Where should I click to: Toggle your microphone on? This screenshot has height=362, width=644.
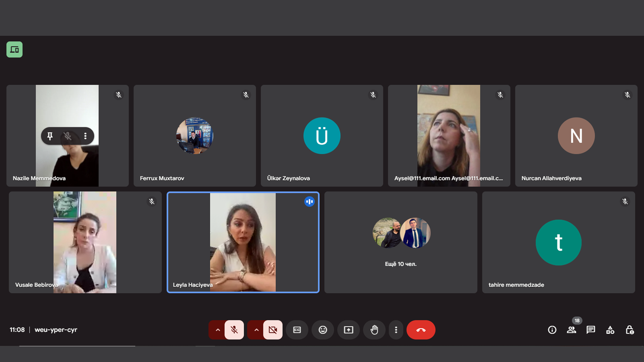[x=234, y=330]
